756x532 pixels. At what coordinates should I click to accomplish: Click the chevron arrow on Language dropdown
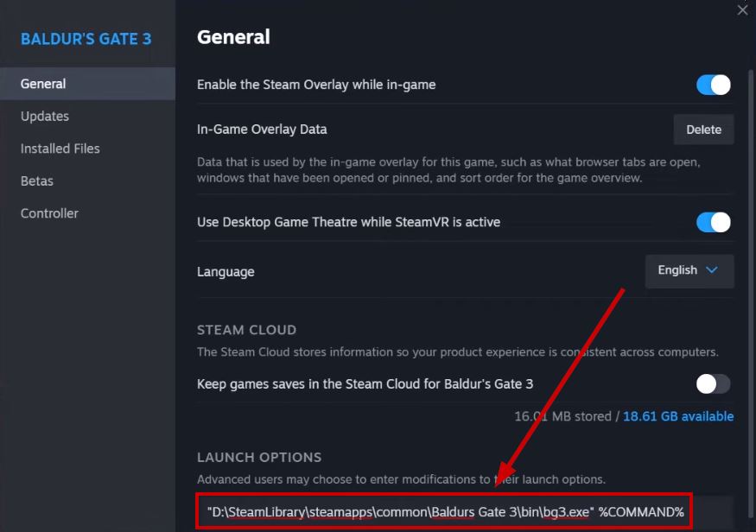[712, 270]
